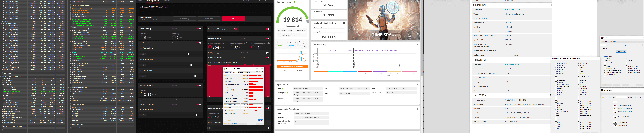The image size is (644, 133).
Task: Expand the Network Intel Wi-Fi 6 AX200 node
Action: click(x=69, y=128)
